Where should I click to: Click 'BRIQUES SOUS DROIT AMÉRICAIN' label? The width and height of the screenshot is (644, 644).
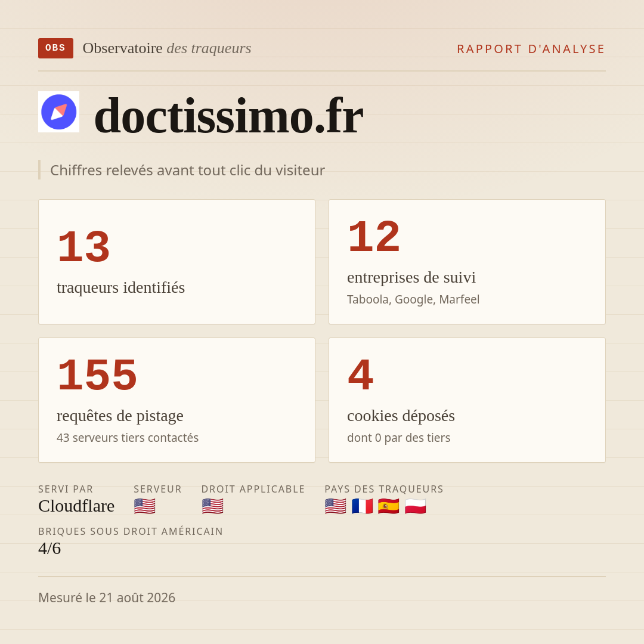131,531
